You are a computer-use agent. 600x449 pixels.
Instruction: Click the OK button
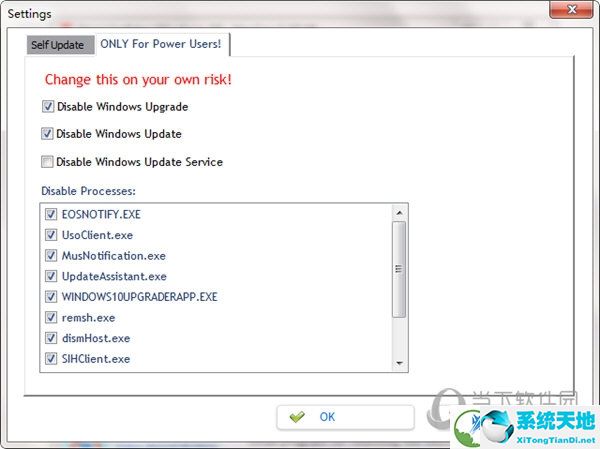point(345,417)
